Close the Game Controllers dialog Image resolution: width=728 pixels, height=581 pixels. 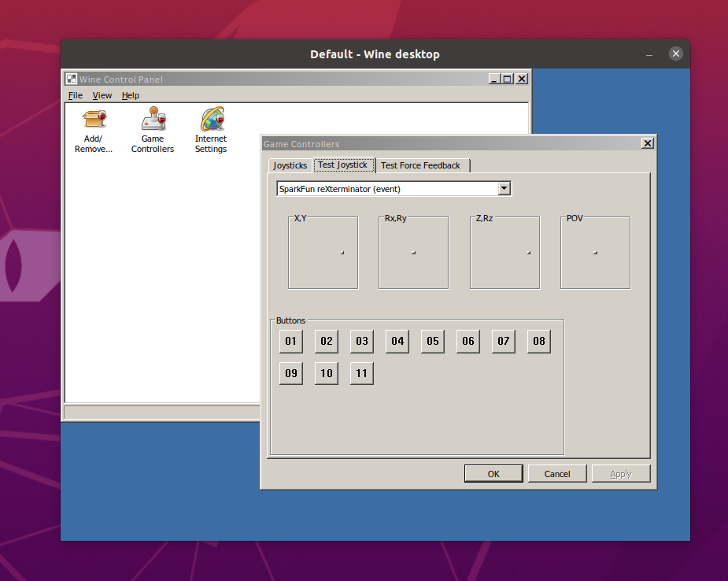(648, 143)
